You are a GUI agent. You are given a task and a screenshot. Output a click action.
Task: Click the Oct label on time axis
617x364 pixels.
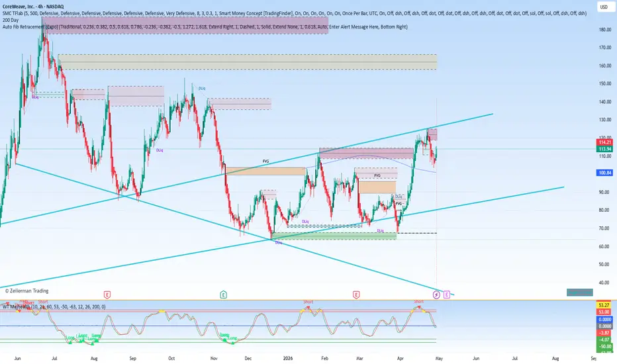tap(171, 359)
